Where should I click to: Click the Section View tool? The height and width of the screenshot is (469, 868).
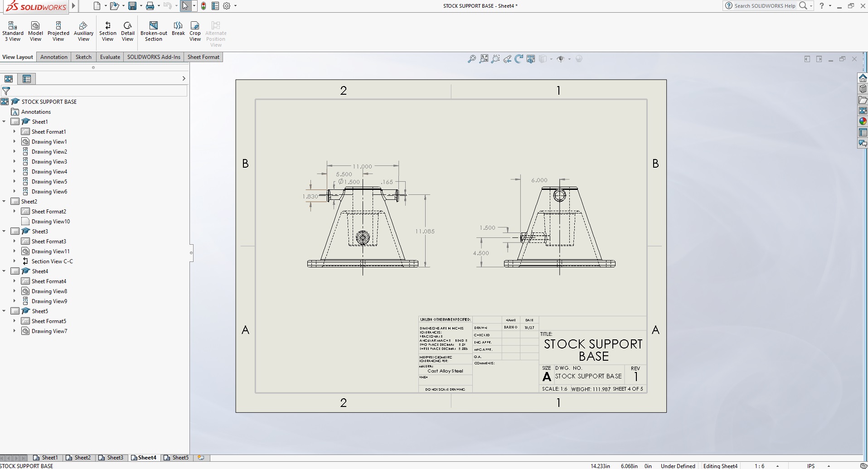107,31
